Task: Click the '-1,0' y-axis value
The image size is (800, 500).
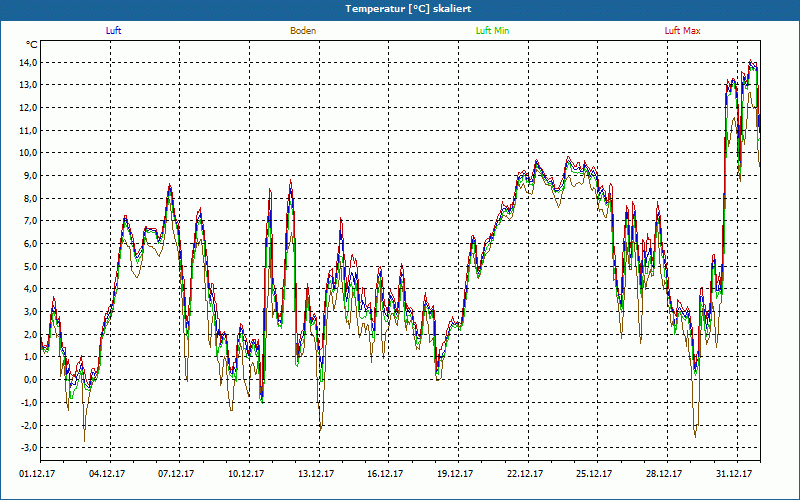Action: point(29,402)
